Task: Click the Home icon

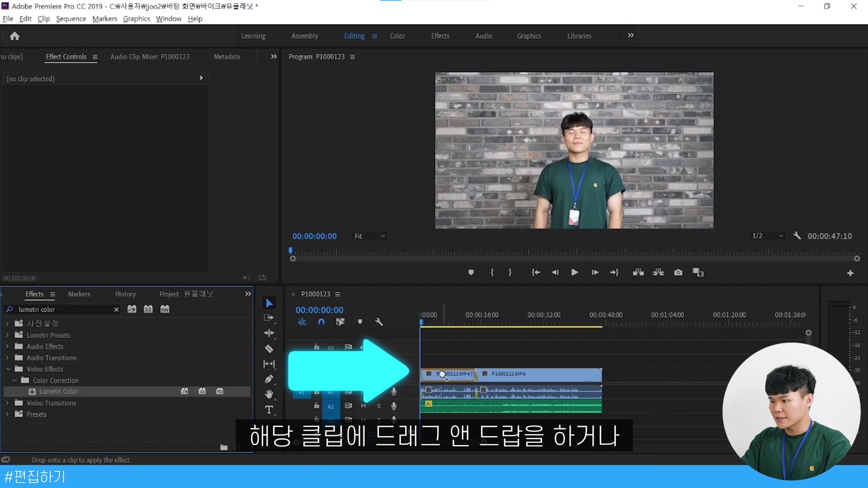Action: (14, 36)
